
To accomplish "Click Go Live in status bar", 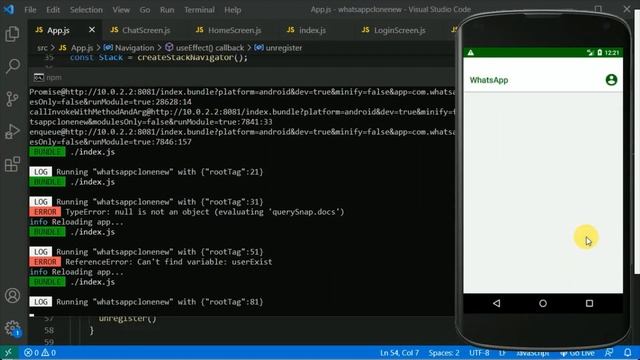I will (x=578, y=353).
